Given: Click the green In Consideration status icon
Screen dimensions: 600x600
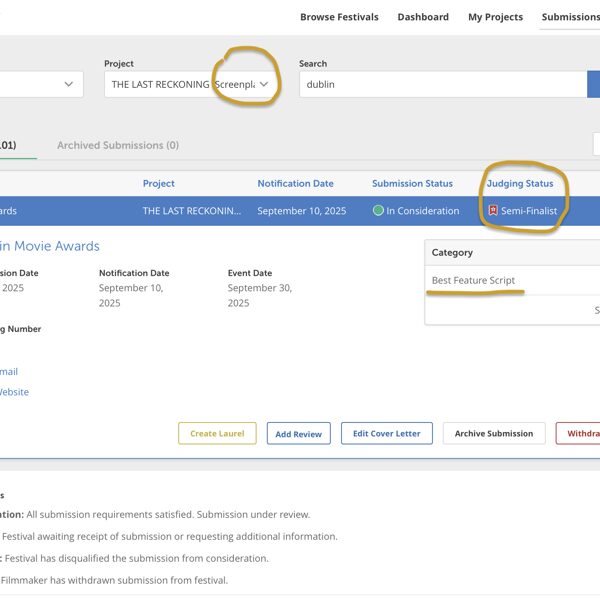Looking at the screenshot, I should [378, 211].
